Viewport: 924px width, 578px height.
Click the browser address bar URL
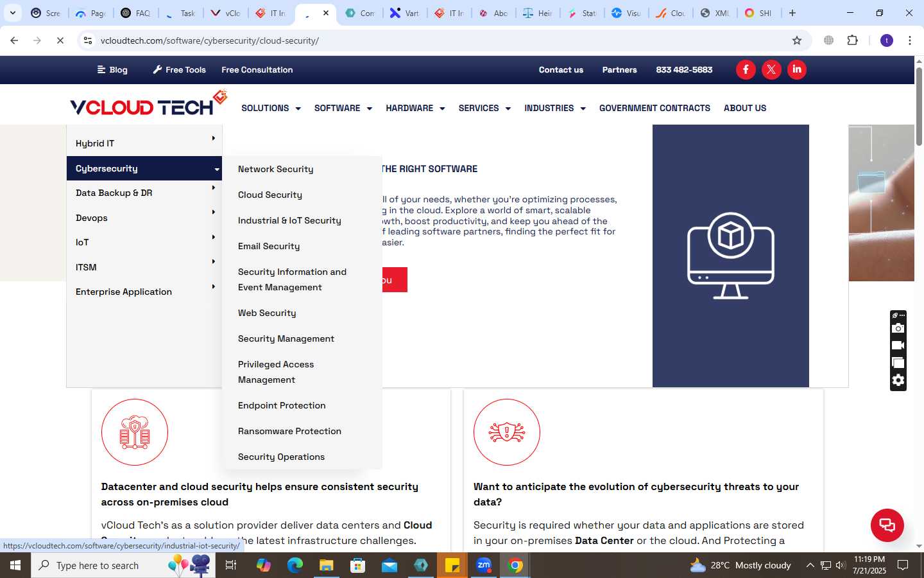point(210,40)
